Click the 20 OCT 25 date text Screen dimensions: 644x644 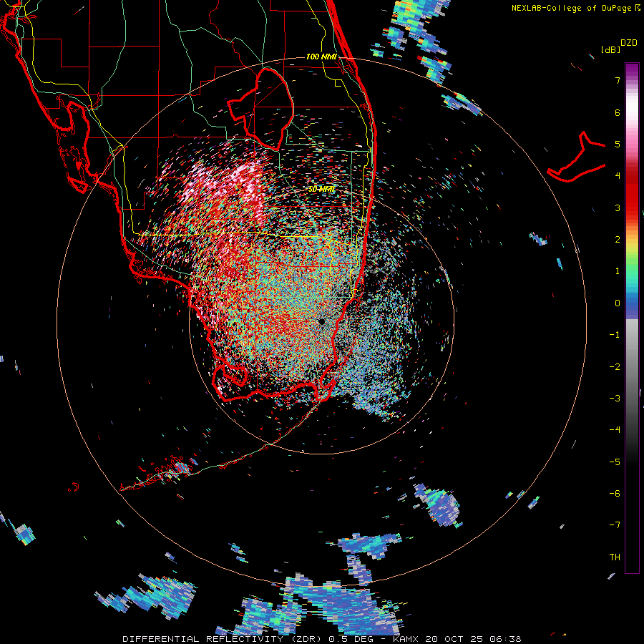[456, 639]
